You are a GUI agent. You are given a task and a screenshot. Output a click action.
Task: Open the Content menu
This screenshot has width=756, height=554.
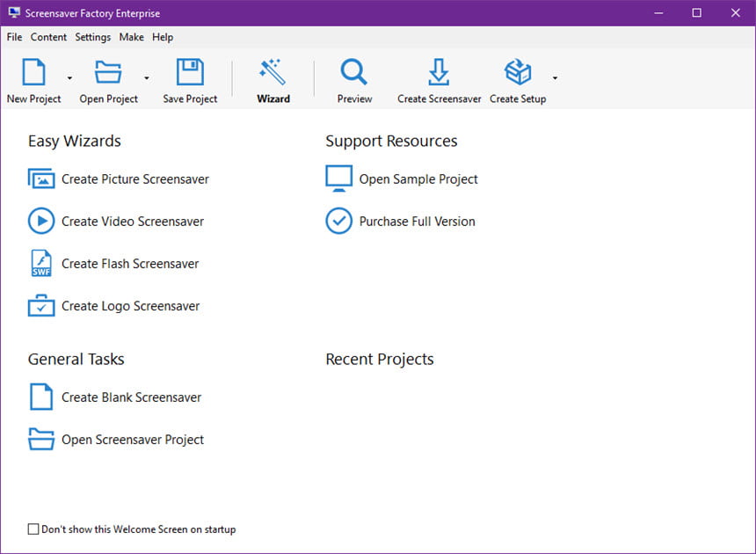(48, 37)
